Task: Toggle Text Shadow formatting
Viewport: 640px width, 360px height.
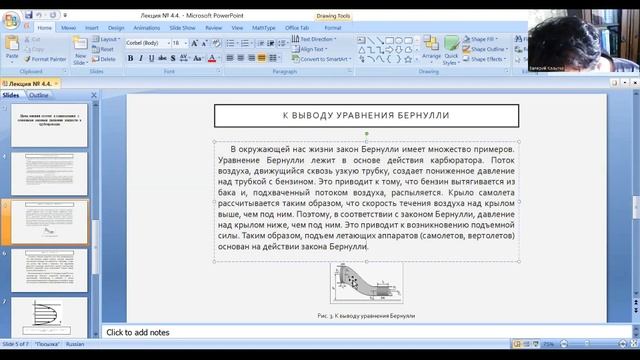Action: (173, 58)
